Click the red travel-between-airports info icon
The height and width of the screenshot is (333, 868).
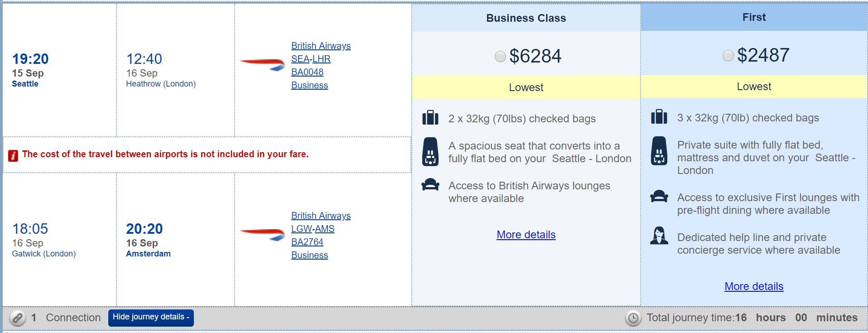coord(13,155)
